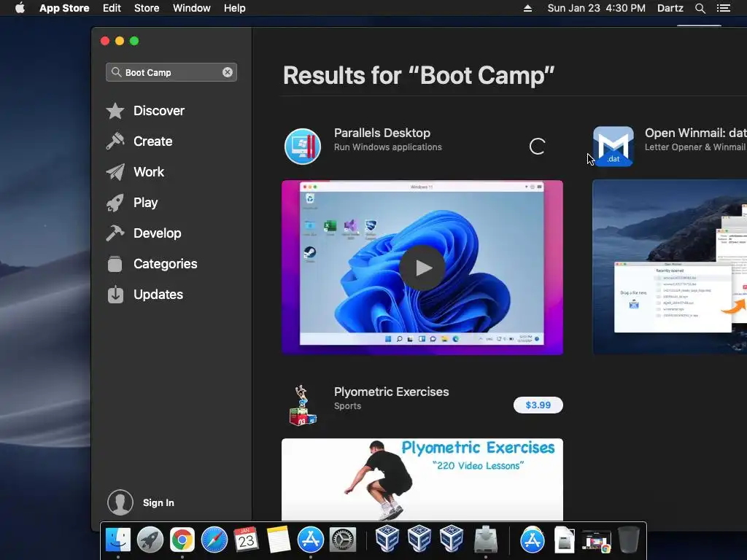Open the Categories section icon
This screenshot has height=560, width=747.
115,264
